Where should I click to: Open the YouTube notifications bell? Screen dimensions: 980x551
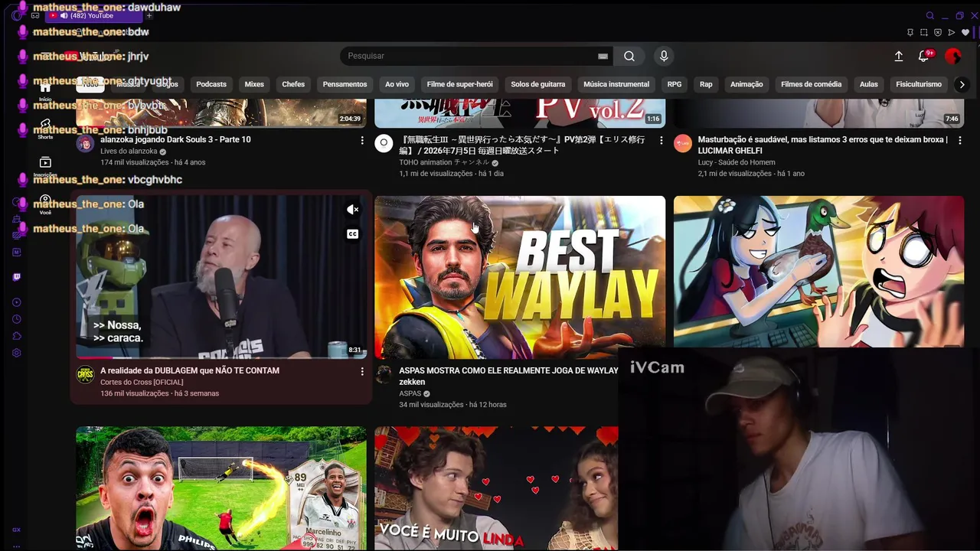coord(925,56)
